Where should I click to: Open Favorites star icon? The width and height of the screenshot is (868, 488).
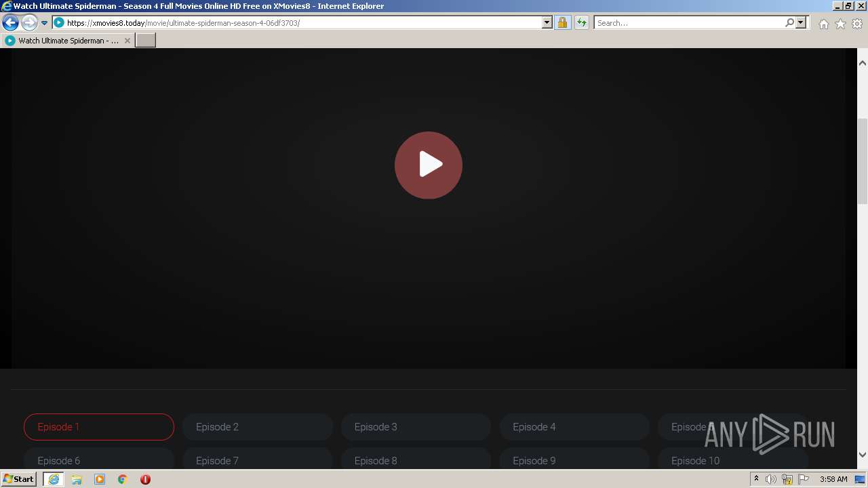pos(840,24)
